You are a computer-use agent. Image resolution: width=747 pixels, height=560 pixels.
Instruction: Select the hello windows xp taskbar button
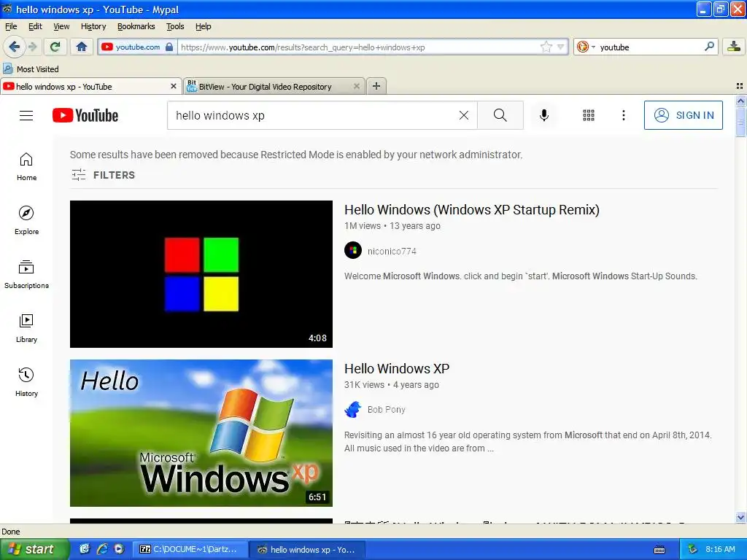tap(307, 549)
